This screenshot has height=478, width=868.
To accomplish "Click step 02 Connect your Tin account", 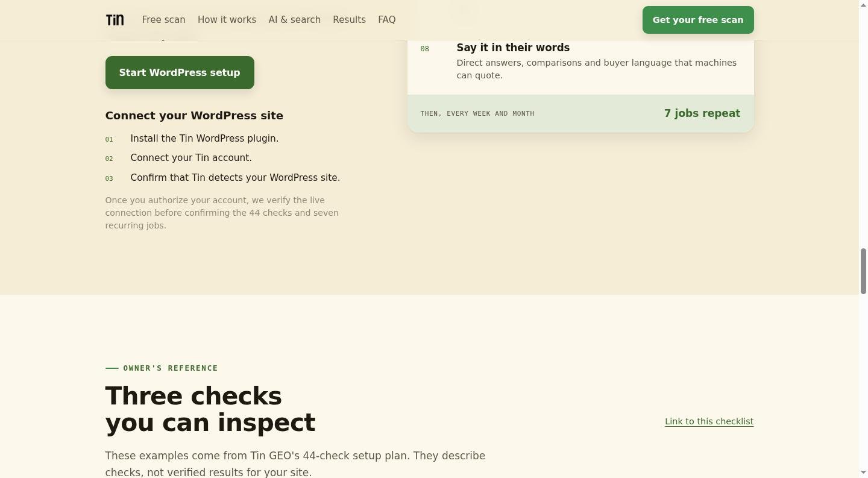I will pos(178,158).
